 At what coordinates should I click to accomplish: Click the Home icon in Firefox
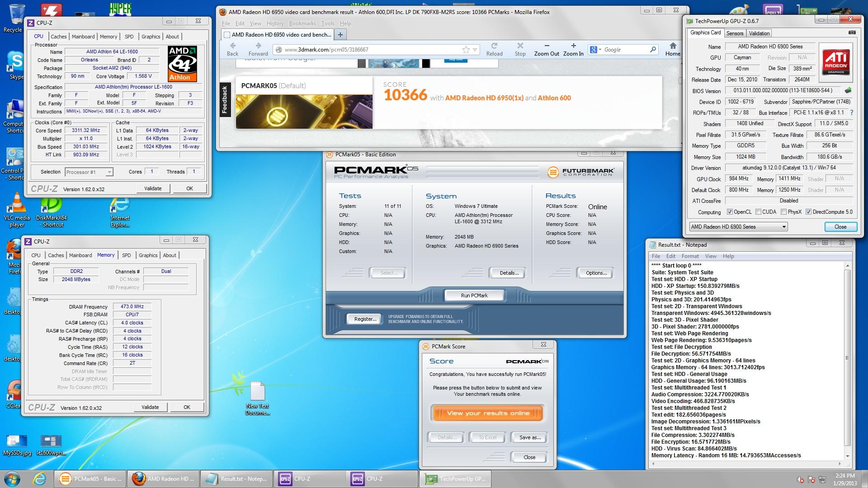(x=673, y=46)
